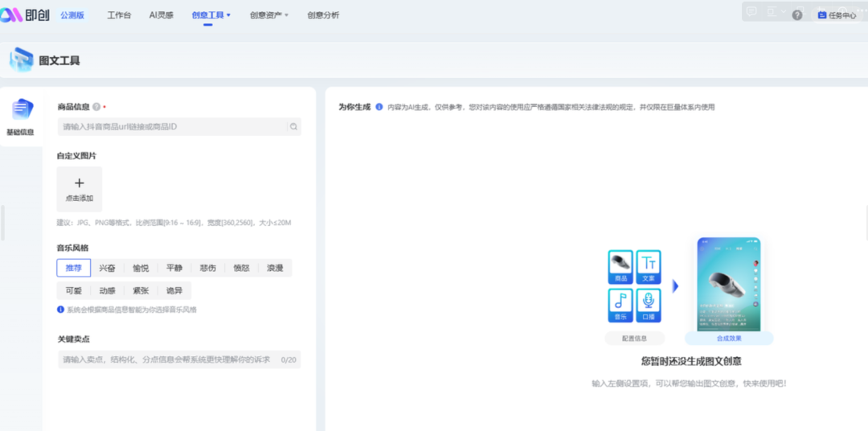Image resolution: width=868 pixels, height=431 pixels.
Task: Pick the 可爱 music style
Action: click(x=73, y=291)
